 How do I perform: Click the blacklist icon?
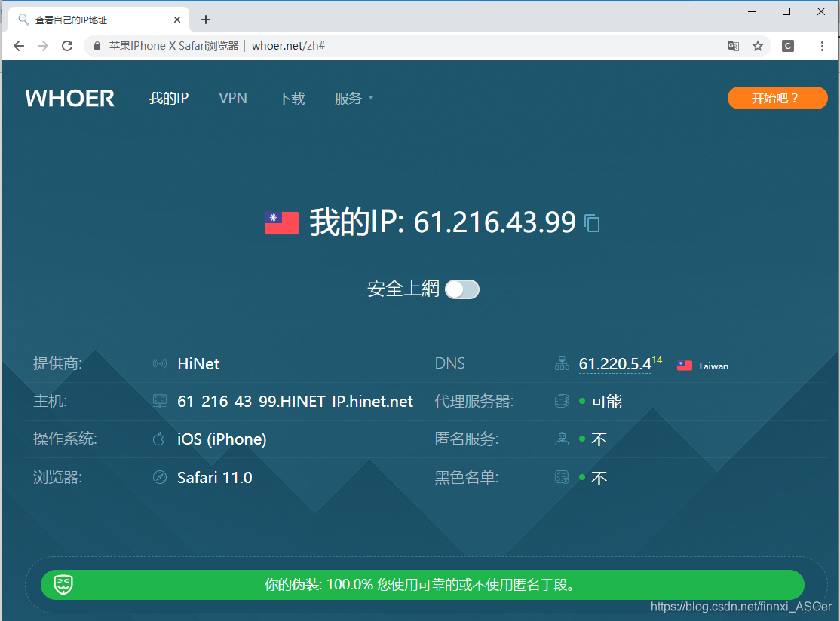click(562, 477)
